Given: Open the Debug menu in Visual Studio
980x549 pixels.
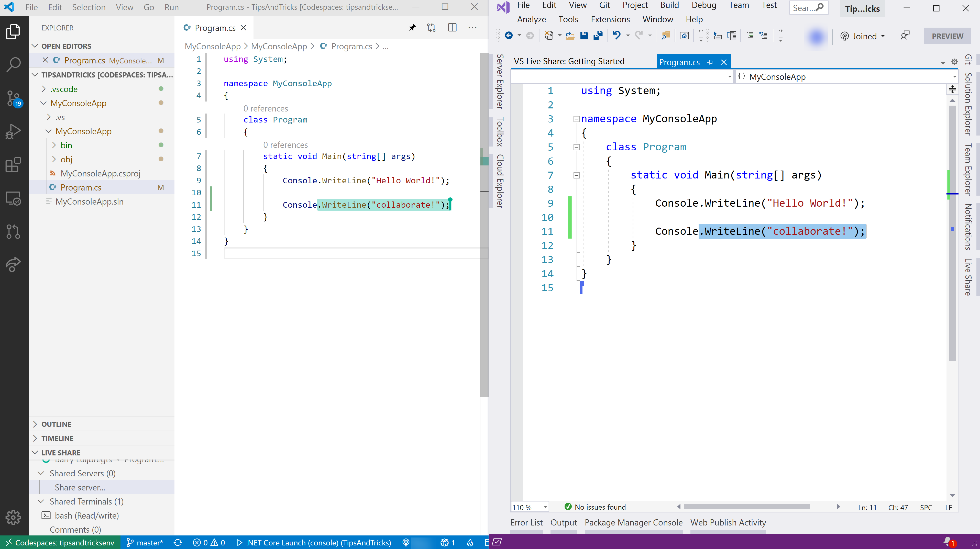Looking at the screenshot, I should coord(704,5).
